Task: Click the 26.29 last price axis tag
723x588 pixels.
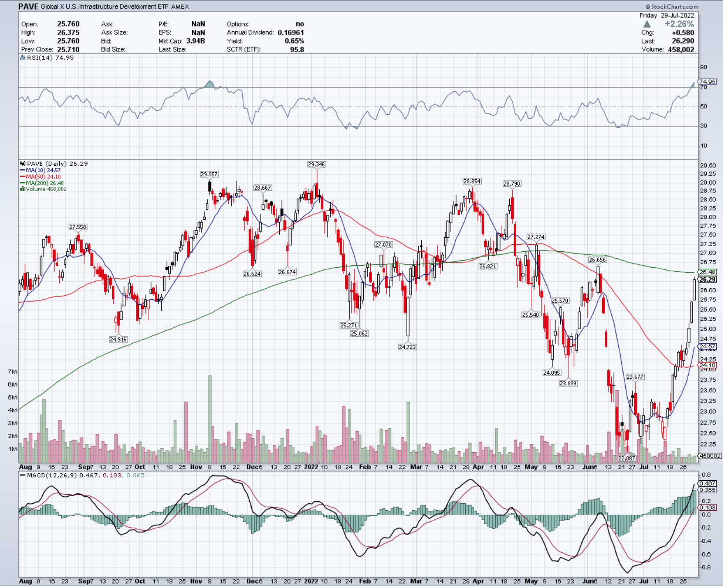Action: (x=708, y=279)
